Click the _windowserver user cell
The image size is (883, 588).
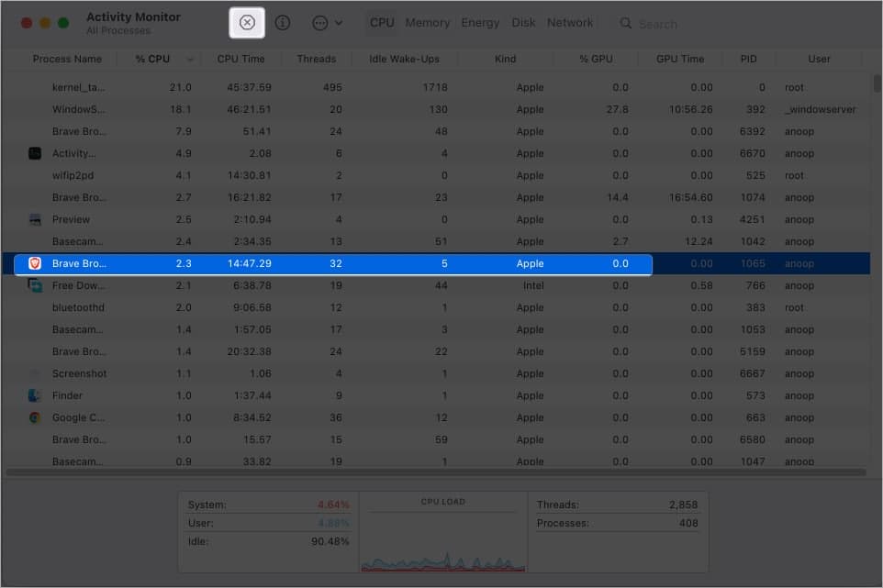point(820,109)
